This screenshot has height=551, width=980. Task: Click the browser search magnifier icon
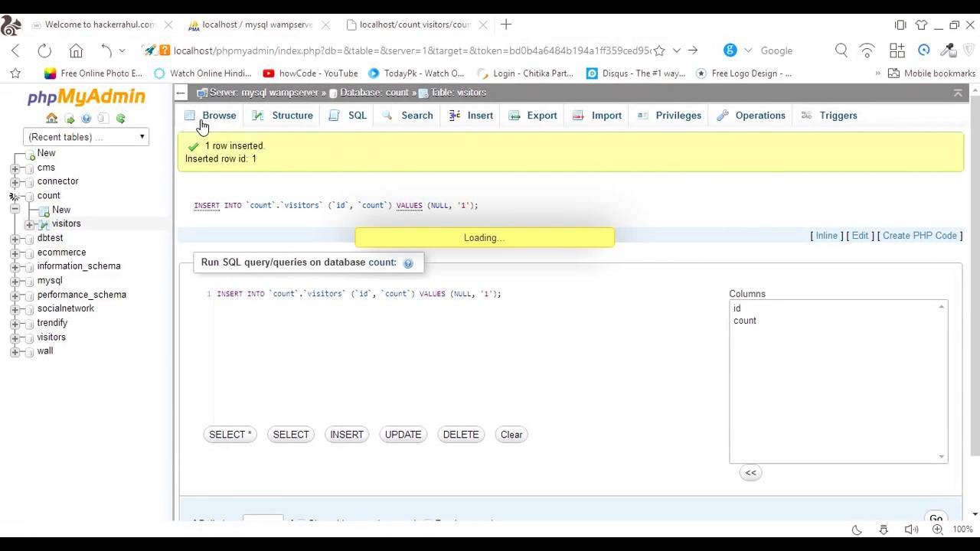[841, 51]
